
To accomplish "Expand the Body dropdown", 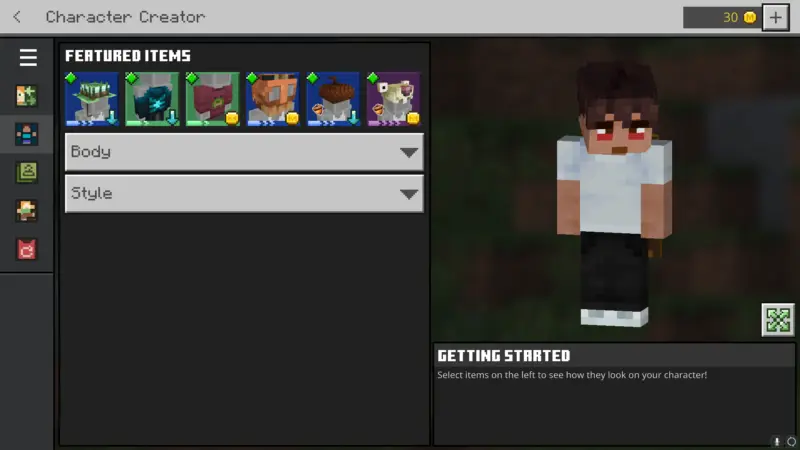I will tap(244, 152).
